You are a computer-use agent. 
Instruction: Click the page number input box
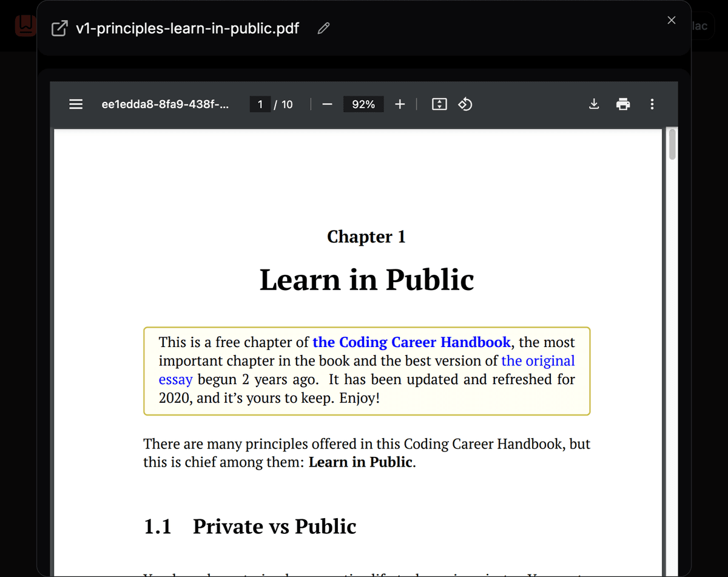tap(260, 104)
